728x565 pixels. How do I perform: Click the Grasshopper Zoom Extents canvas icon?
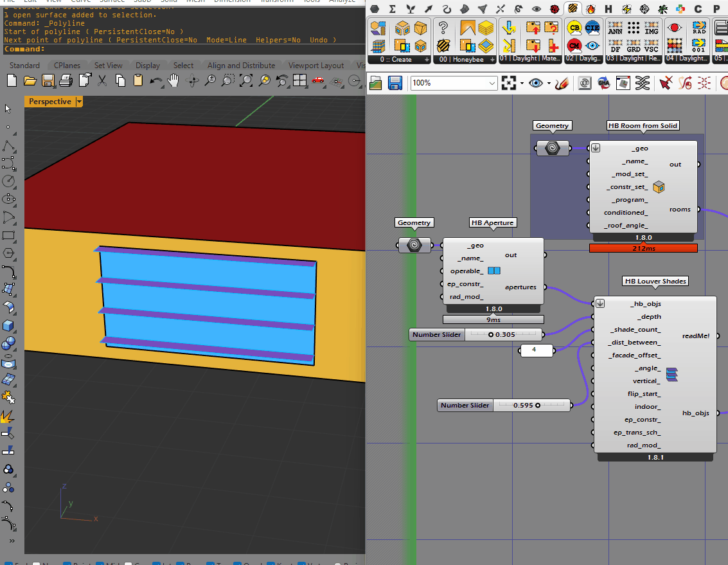[x=508, y=83]
